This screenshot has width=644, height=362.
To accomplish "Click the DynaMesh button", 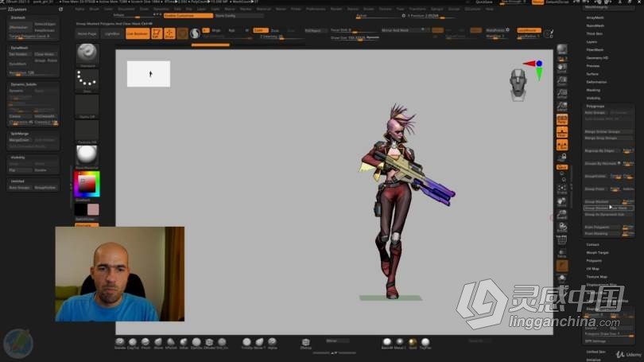I will [x=18, y=64].
